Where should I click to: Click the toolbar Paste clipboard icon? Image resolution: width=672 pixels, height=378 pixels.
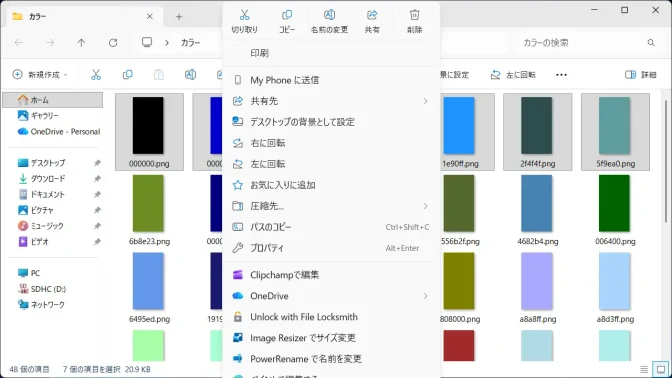(159, 75)
